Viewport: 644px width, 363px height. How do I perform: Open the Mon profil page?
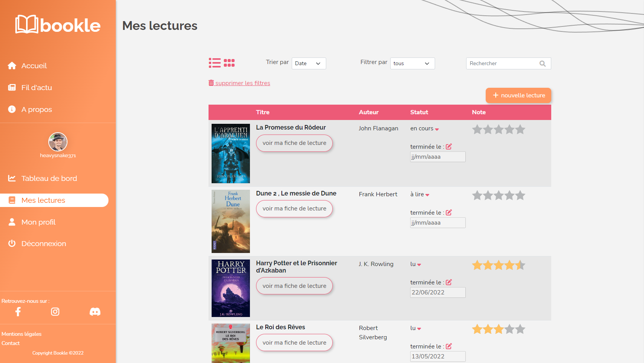coord(38,222)
